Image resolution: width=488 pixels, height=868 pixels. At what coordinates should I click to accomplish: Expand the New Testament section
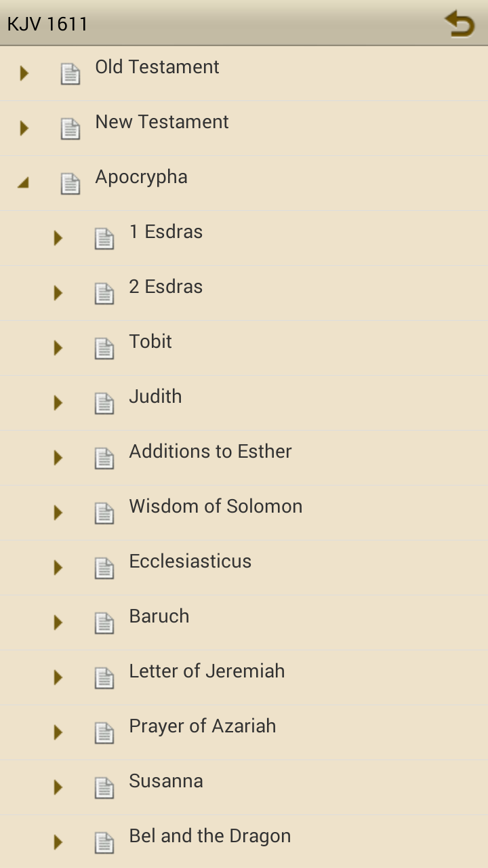coord(22,127)
